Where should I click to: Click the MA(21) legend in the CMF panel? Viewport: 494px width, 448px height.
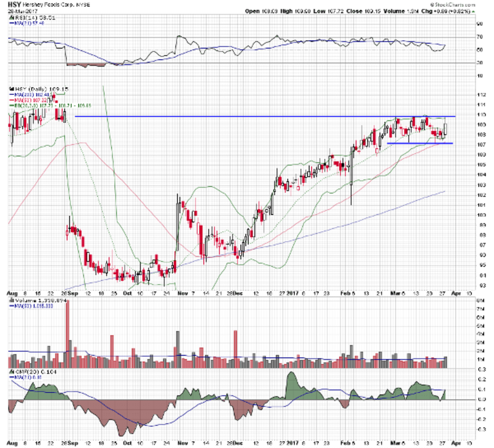tap(26, 377)
